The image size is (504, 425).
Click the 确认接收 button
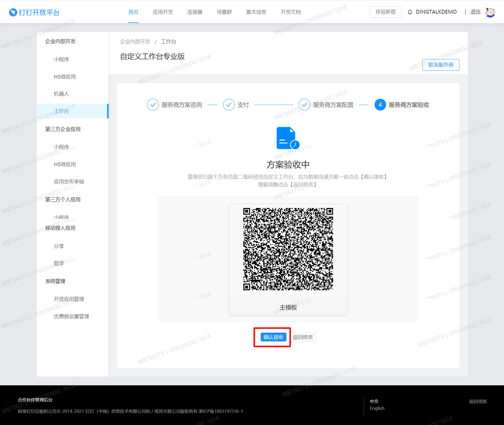[x=273, y=337]
